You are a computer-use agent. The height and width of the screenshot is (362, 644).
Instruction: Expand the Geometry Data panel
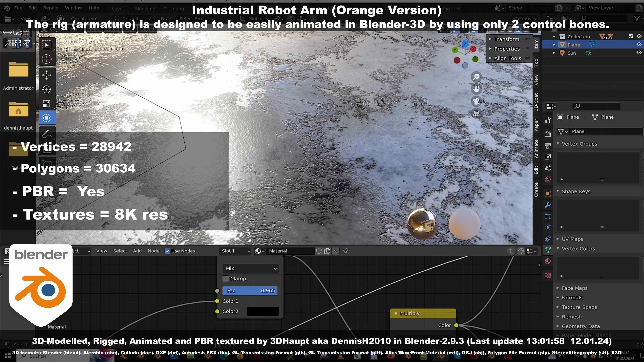[x=558, y=326]
